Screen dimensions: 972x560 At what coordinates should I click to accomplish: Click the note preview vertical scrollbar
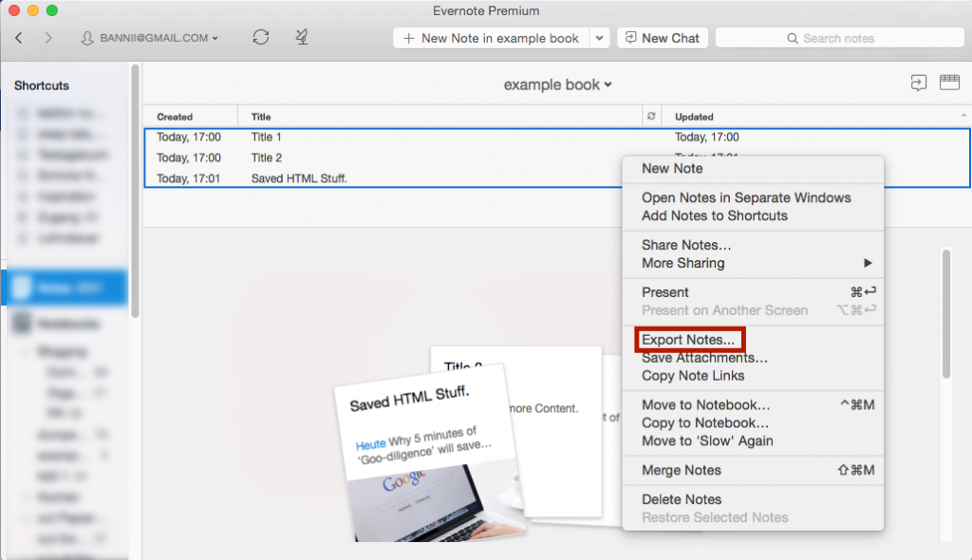tap(946, 313)
